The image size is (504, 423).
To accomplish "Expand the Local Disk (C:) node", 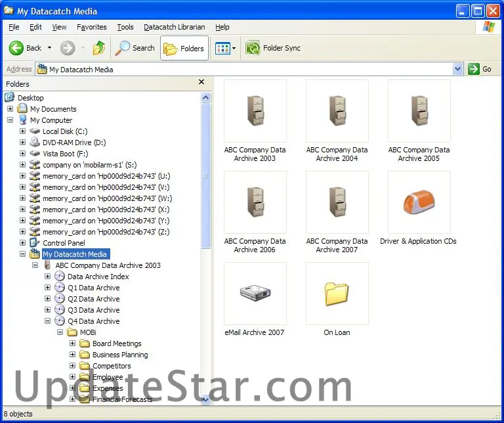I will tap(22, 131).
